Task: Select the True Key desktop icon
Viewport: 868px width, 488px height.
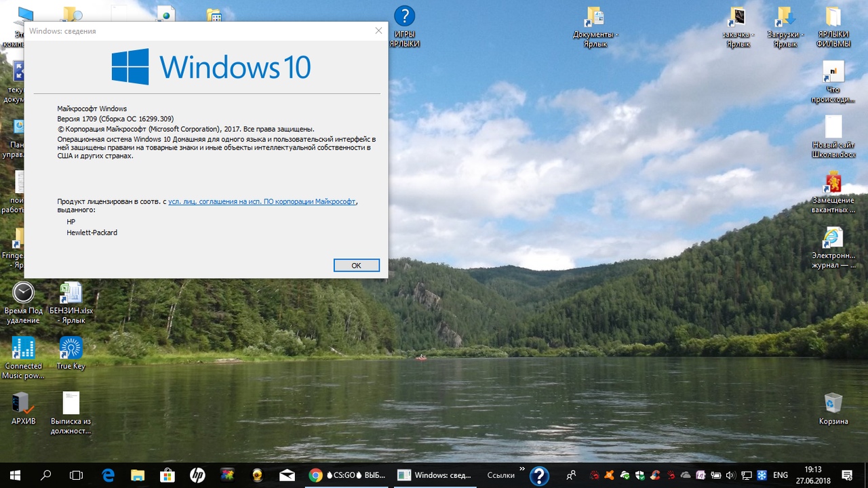Action: [x=71, y=353]
